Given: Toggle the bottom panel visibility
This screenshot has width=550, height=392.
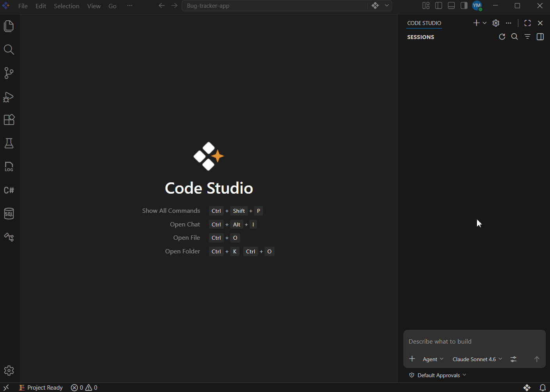Looking at the screenshot, I should (x=451, y=5).
